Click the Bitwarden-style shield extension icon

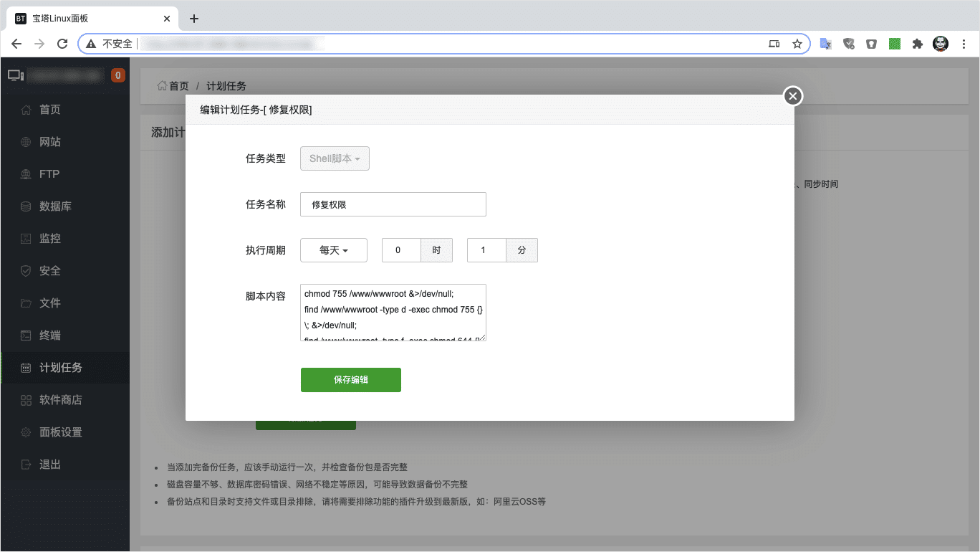871,44
